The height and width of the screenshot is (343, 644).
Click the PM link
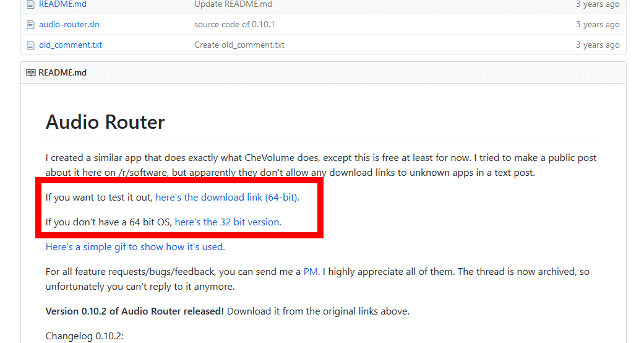(x=311, y=271)
